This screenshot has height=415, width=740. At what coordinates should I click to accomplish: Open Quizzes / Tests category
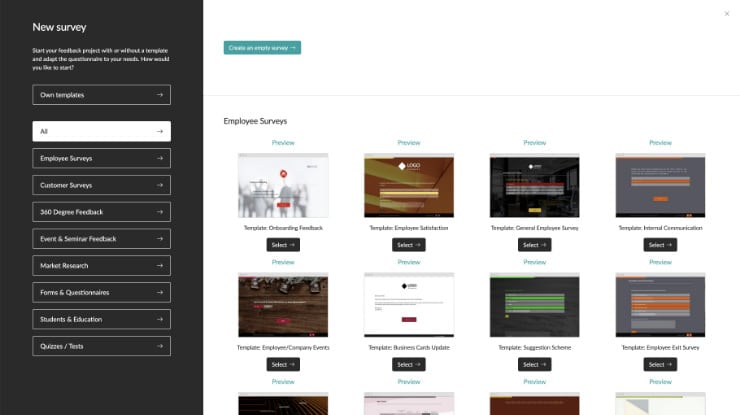click(101, 346)
